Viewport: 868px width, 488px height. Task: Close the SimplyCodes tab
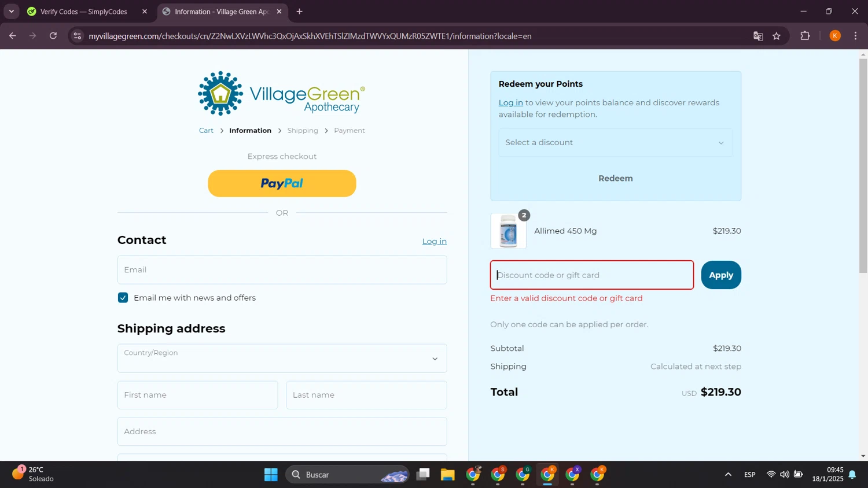click(x=145, y=12)
